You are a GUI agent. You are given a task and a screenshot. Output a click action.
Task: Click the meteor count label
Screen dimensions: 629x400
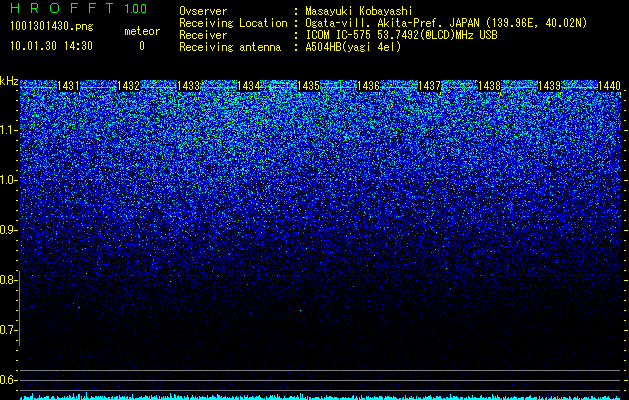click(142, 31)
